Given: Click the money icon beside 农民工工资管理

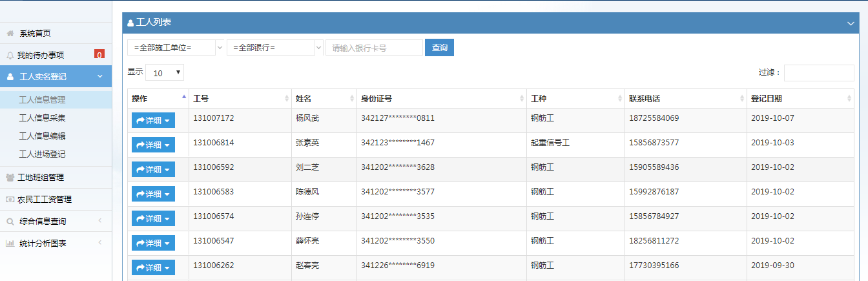Looking at the screenshot, I should click(x=10, y=199).
